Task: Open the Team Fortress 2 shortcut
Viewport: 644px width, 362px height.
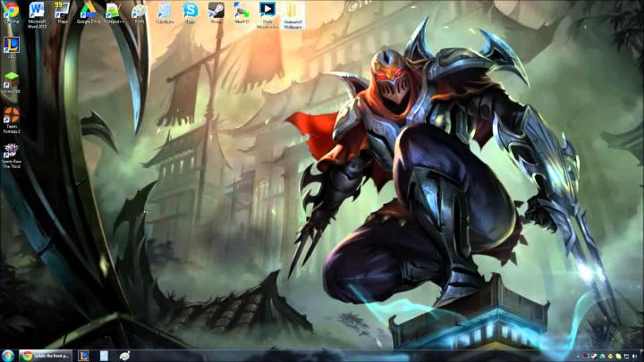Action: [x=11, y=121]
